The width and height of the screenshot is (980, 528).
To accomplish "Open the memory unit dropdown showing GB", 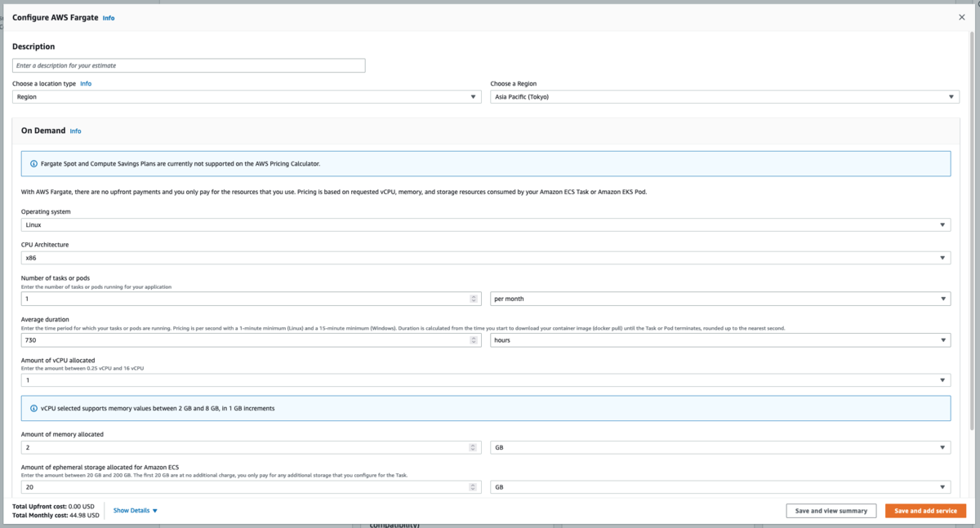I will (x=721, y=447).
